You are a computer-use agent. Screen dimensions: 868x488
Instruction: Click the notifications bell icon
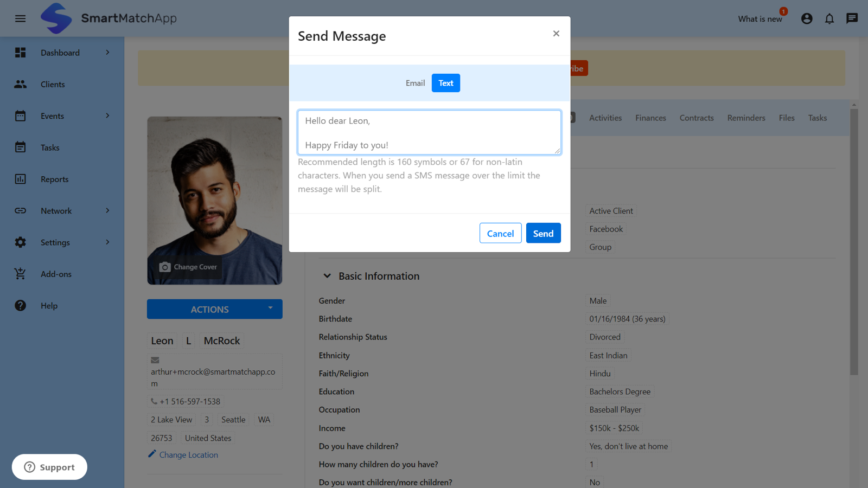[x=829, y=18]
